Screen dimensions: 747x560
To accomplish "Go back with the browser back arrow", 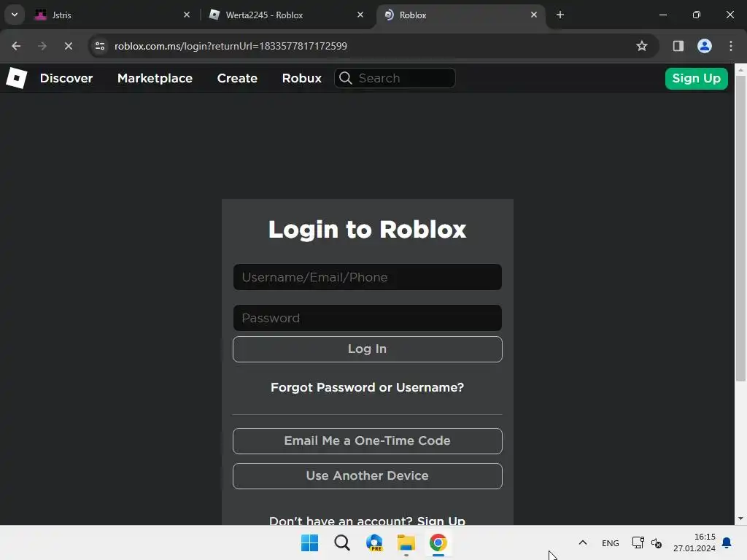I will point(16,46).
